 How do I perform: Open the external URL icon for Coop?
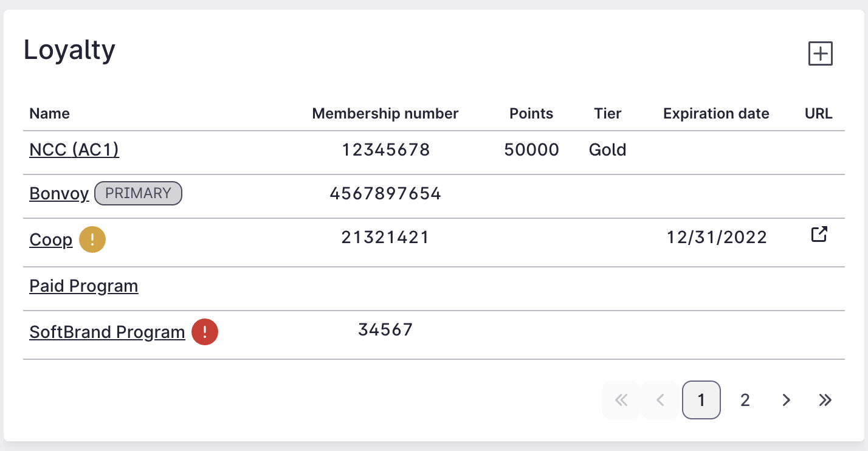(x=819, y=233)
